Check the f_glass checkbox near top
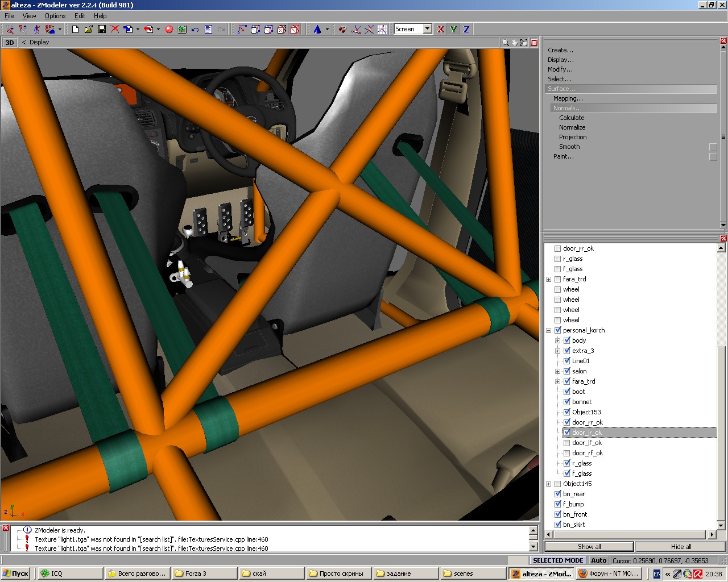This screenshot has width=728, height=582. tap(557, 269)
